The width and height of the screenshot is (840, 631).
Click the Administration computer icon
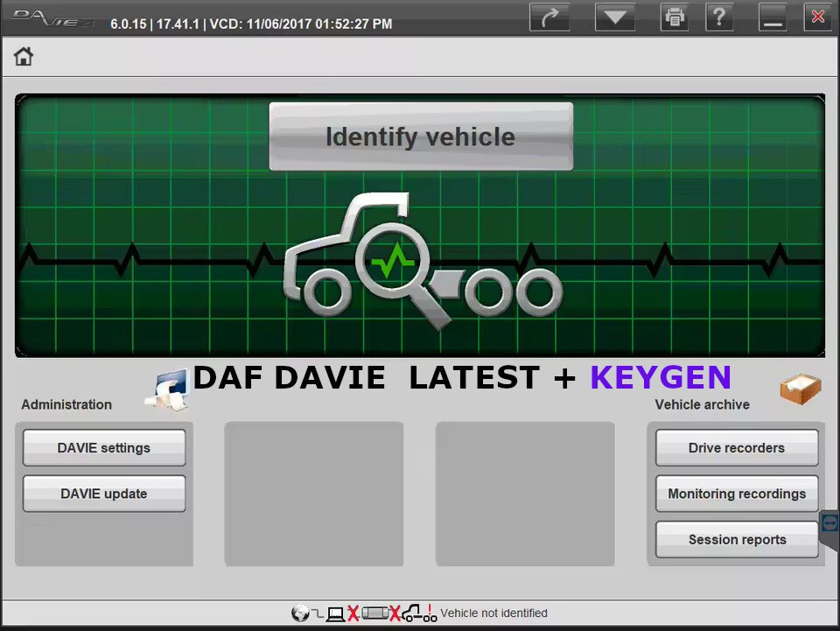tap(164, 389)
